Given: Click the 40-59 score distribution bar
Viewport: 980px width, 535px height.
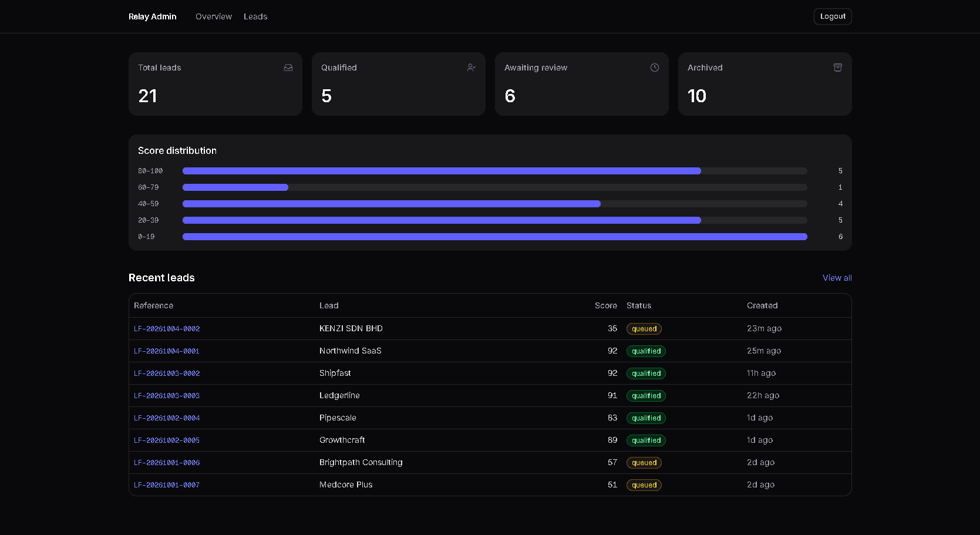Looking at the screenshot, I should click(x=495, y=204).
